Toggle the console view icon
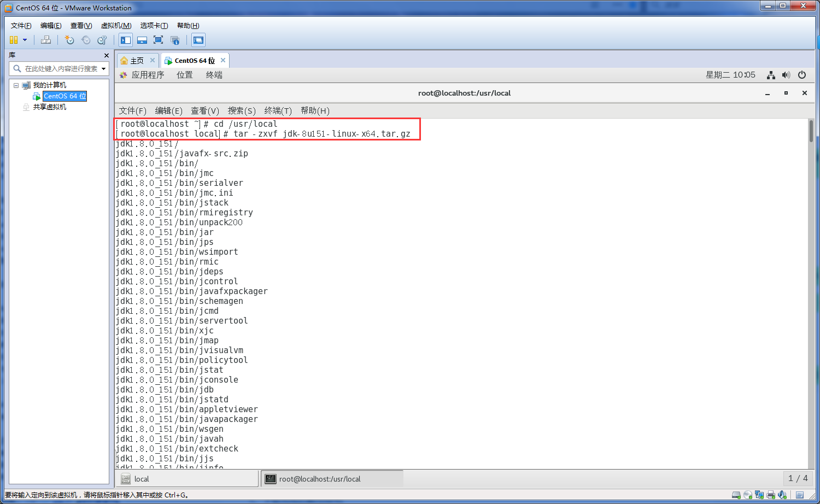820x504 pixels. pos(198,40)
